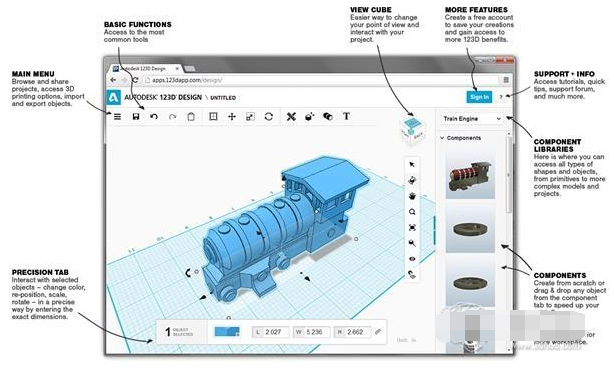614x369 pixels.
Task: Open the main hamburger menu
Action: (117, 116)
